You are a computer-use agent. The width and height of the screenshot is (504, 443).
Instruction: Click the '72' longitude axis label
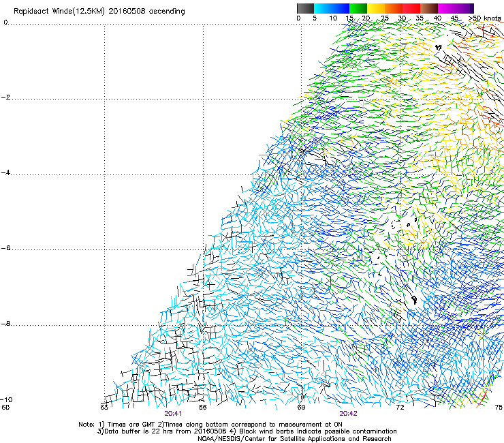point(400,408)
